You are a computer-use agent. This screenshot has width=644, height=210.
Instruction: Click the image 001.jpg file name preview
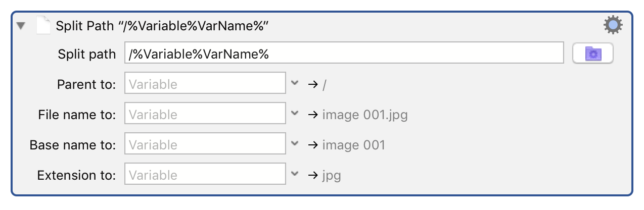click(365, 115)
